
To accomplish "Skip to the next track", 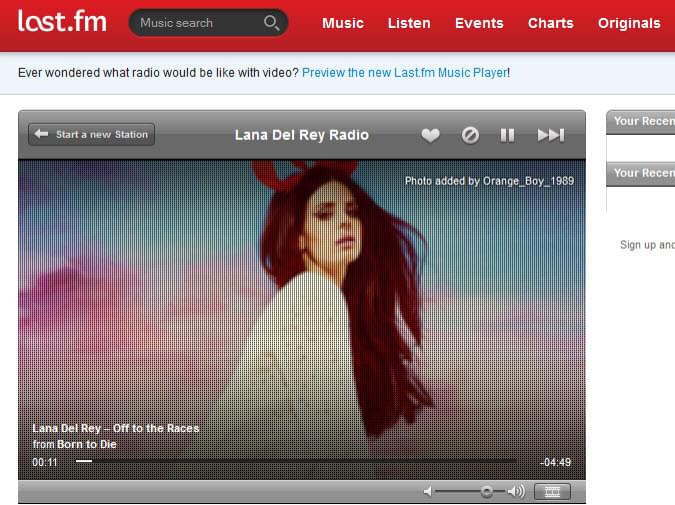I will pos(550,135).
